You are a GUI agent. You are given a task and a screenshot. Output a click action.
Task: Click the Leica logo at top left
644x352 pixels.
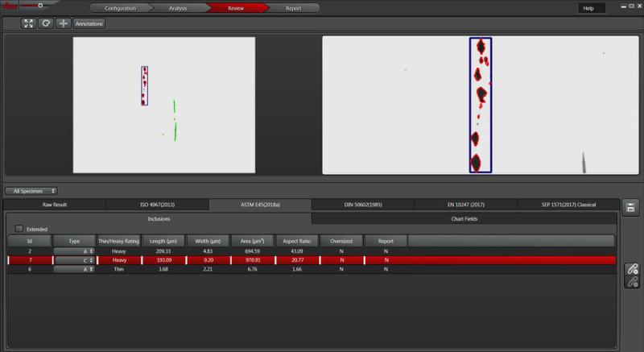point(11,6)
